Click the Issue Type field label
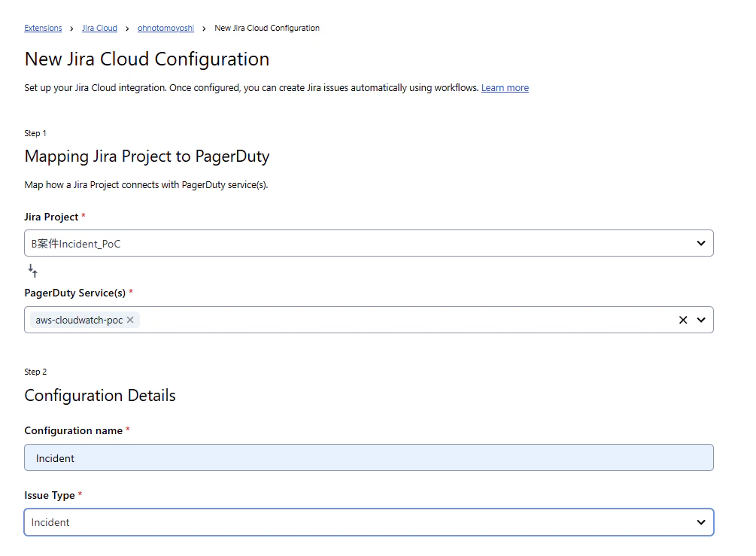This screenshot has height=556, width=756. pyautogui.click(x=49, y=495)
